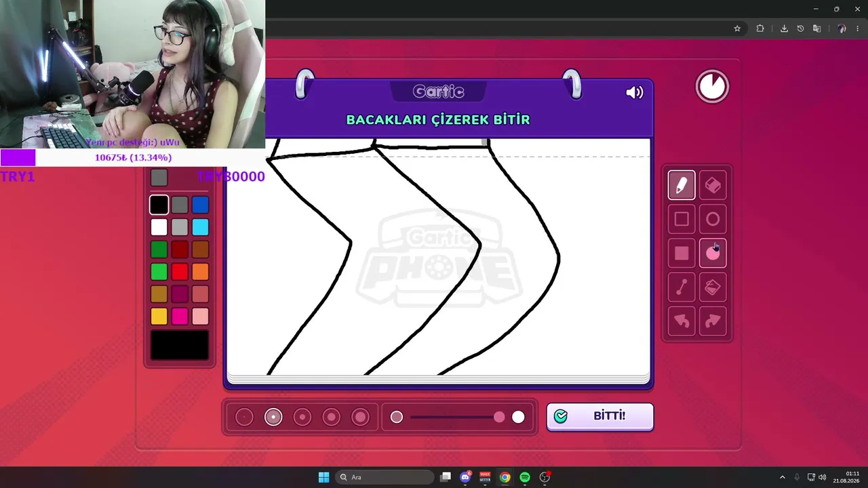The width and height of the screenshot is (868, 488).
Task: Open Task View on taskbar
Action: (446, 477)
